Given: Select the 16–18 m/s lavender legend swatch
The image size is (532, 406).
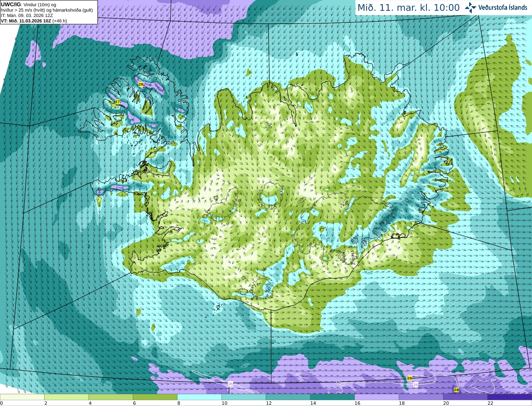Looking at the screenshot, I should point(377,397).
